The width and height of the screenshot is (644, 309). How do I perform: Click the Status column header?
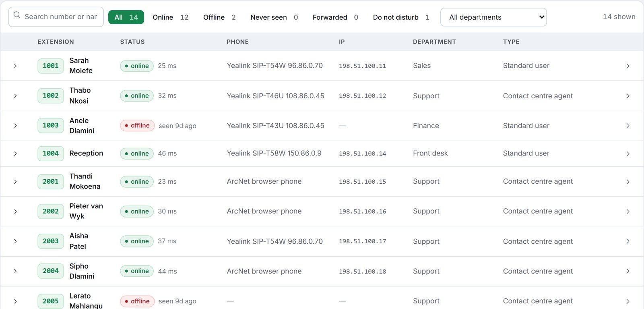click(132, 42)
